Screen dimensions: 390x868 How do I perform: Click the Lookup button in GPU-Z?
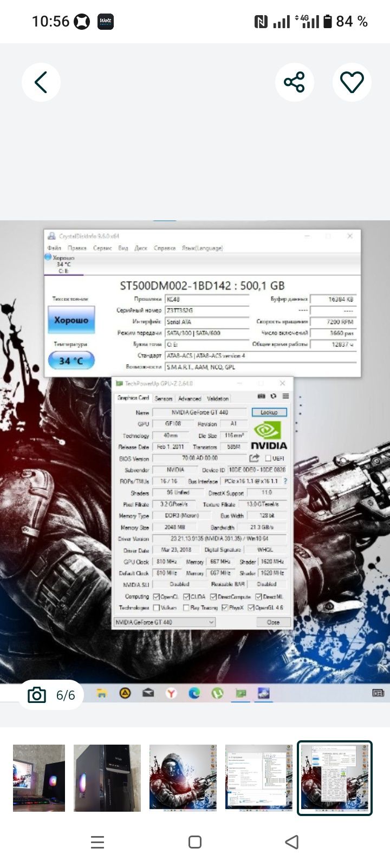[x=269, y=412]
